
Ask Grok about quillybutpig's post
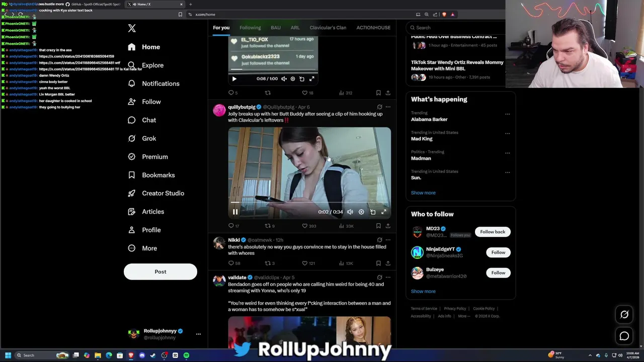[x=379, y=107]
